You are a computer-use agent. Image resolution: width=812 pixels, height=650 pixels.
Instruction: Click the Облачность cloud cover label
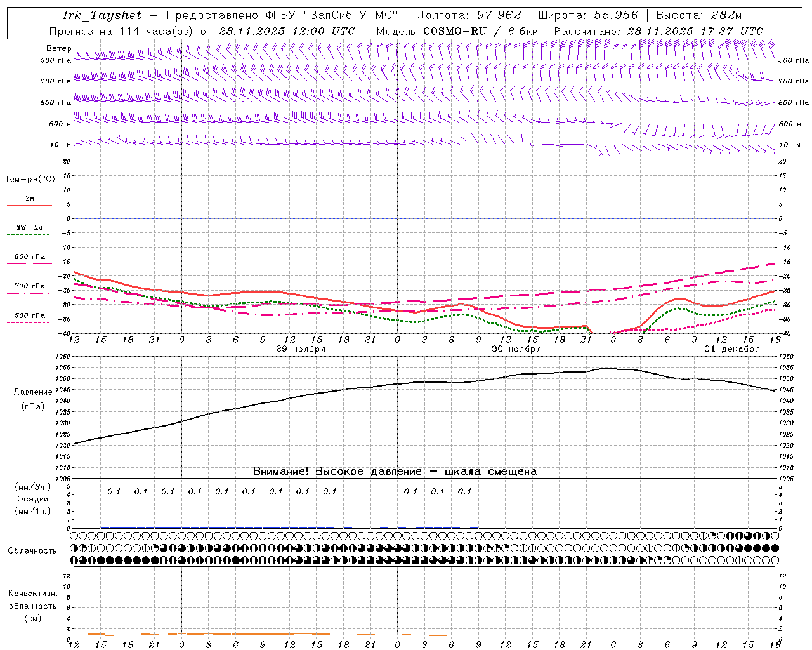point(32,550)
